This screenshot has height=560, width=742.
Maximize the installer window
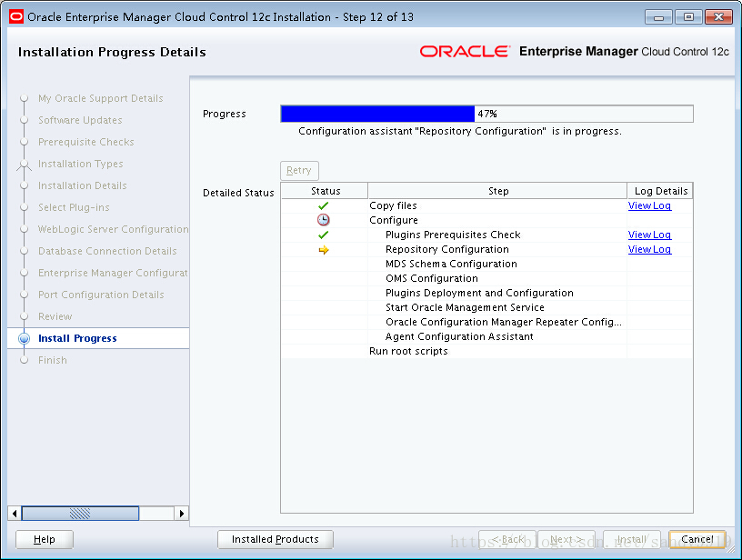coord(688,17)
